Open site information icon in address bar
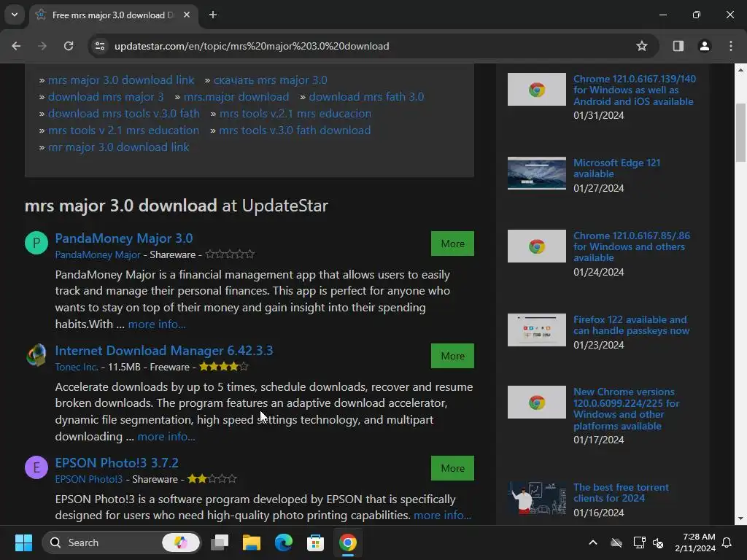Screen dimensions: 747x560 pyautogui.click(x=100, y=46)
